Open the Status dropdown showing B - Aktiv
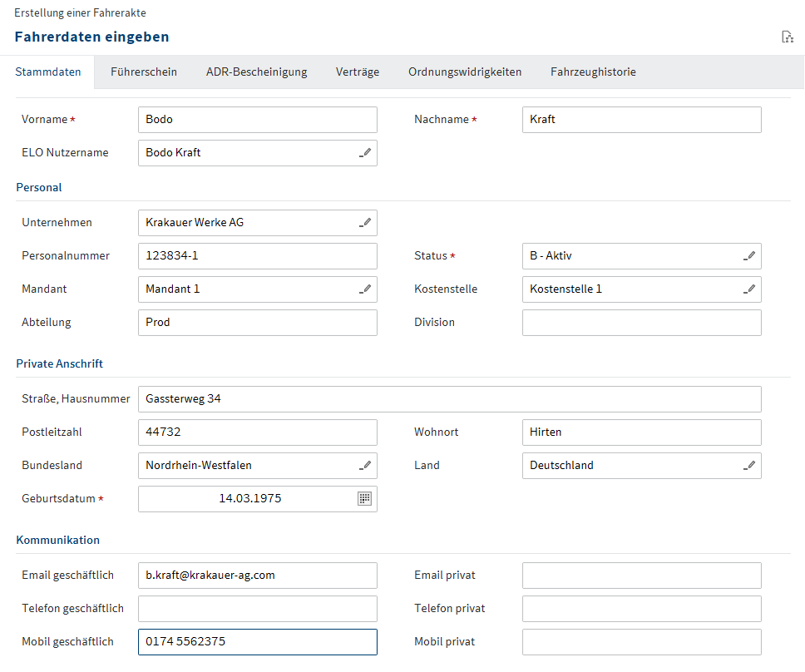The width and height of the screenshot is (805, 672). click(632, 256)
